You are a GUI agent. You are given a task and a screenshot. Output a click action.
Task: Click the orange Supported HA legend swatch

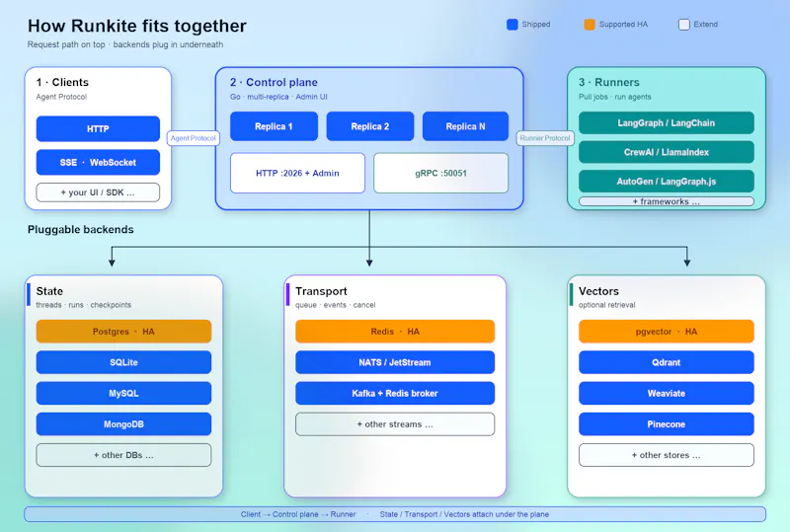tap(589, 24)
